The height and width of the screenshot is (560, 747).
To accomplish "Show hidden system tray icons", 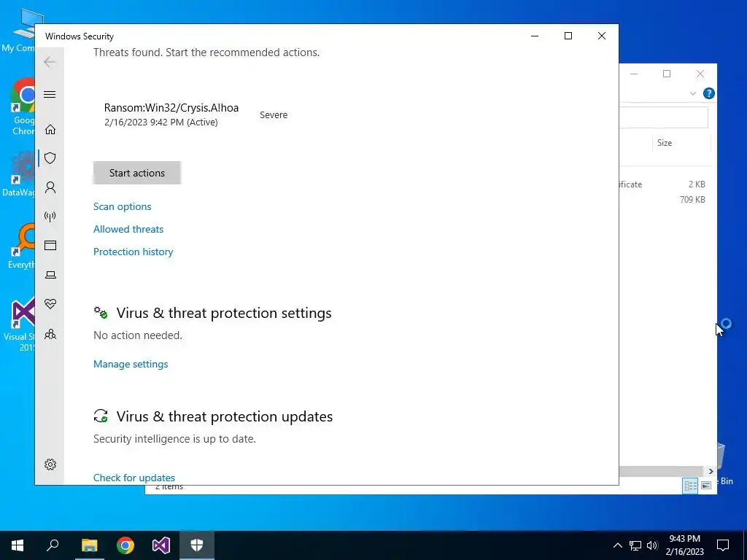I will coord(617,545).
